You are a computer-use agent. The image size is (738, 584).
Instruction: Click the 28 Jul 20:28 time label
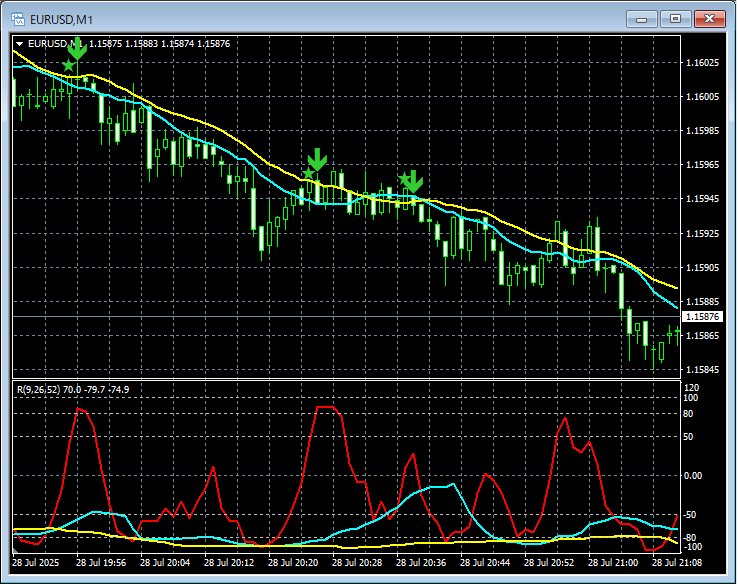click(x=357, y=563)
